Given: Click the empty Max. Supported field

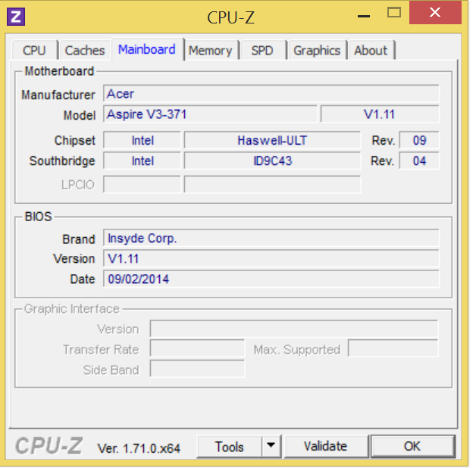Looking at the screenshot, I should tap(393, 349).
